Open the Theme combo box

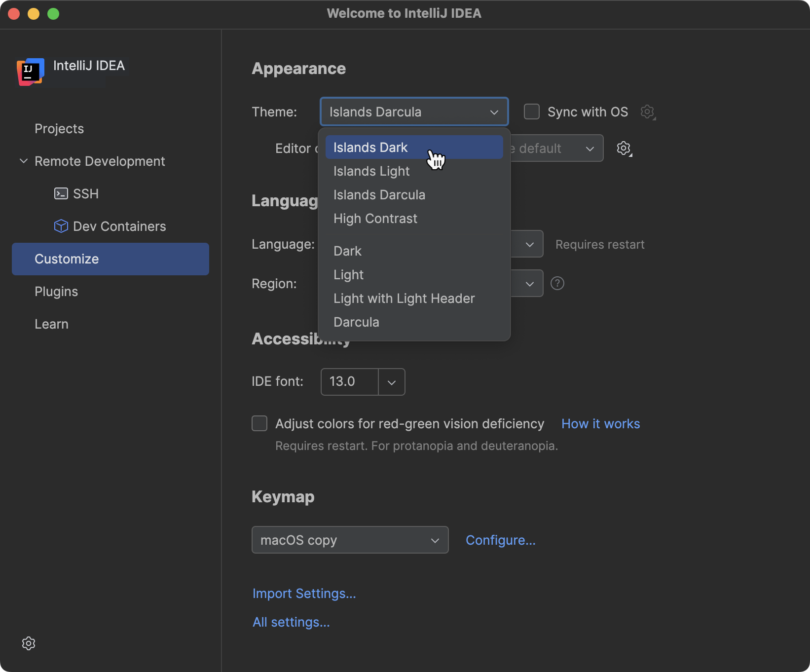pyautogui.click(x=414, y=112)
